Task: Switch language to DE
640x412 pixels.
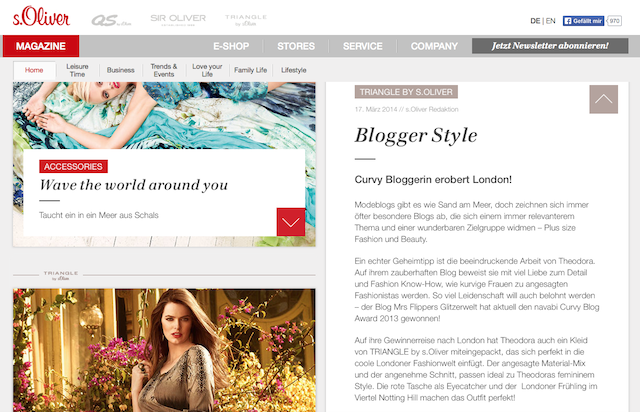Action: pos(535,21)
